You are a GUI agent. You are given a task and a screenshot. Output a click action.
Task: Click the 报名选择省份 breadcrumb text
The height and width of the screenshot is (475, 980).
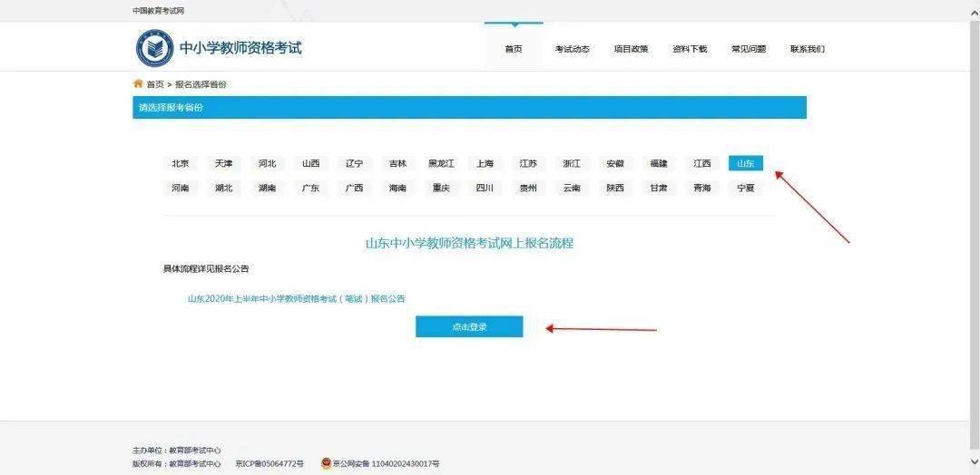[x=201, y=84]
